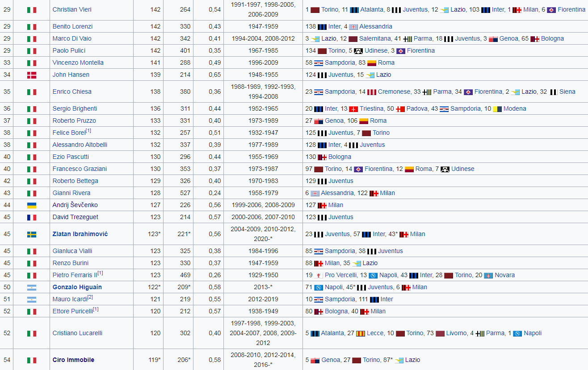Click the France flag beside David Trezeguet
Screen dimensions: 588x370
[x=32, y=217]
